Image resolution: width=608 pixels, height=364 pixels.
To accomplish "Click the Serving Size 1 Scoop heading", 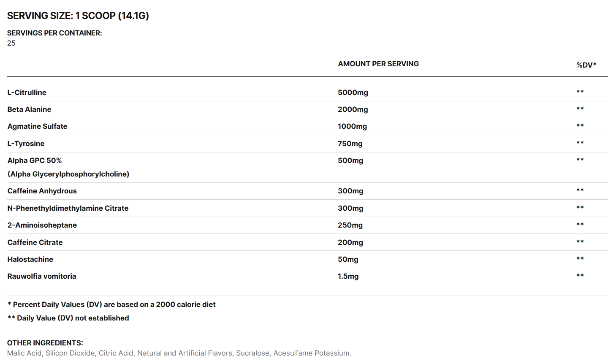I will point(78,16).
